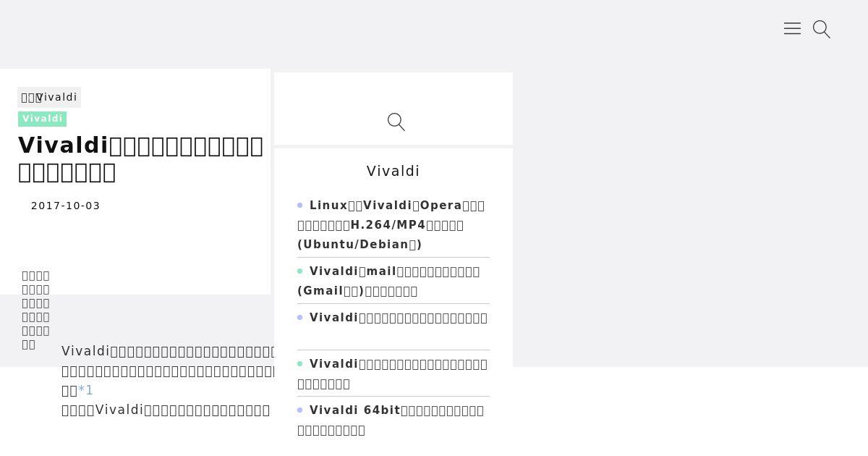Click the footnote *1 link
This screenshot has height=456, width=868.
(x=85, y=390)
